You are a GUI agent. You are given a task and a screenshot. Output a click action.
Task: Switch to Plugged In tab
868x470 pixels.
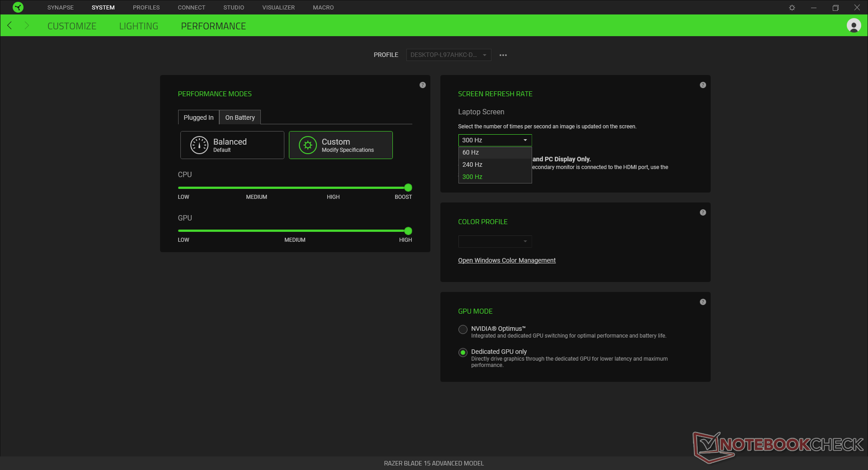coord(198,117)
